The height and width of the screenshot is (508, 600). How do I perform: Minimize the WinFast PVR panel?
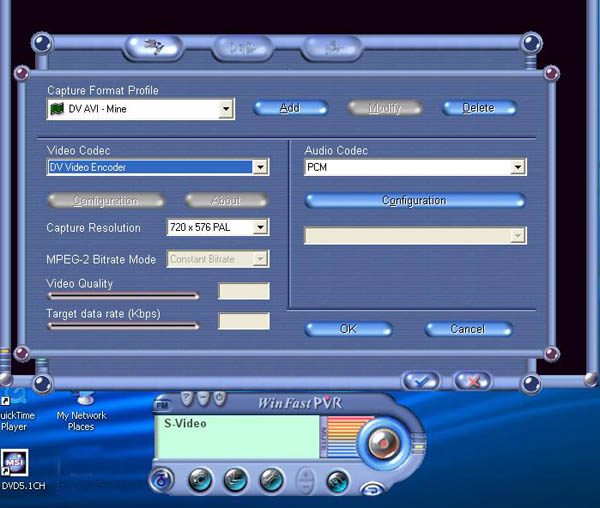click(x=203, y=398)
